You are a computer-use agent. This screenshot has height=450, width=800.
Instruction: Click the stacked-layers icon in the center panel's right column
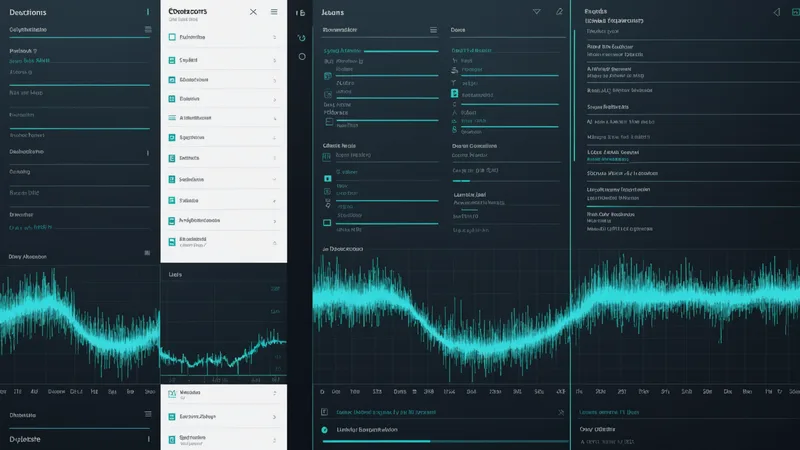455,70
